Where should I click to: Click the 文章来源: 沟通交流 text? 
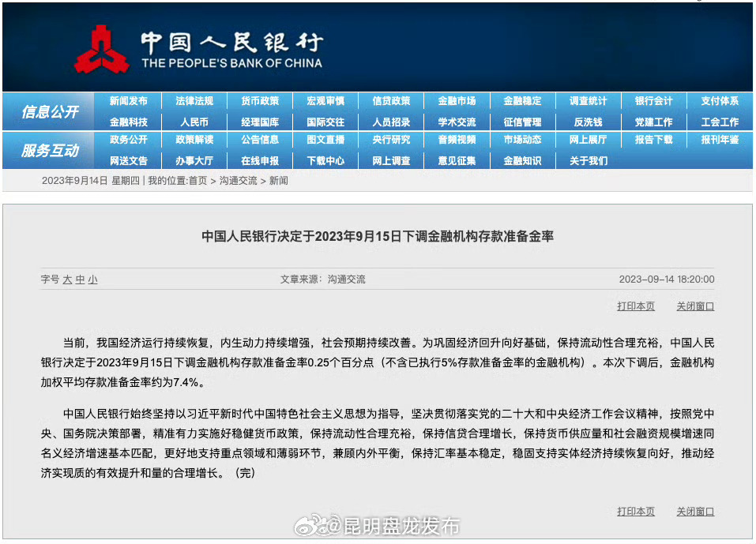click(322, 280)
